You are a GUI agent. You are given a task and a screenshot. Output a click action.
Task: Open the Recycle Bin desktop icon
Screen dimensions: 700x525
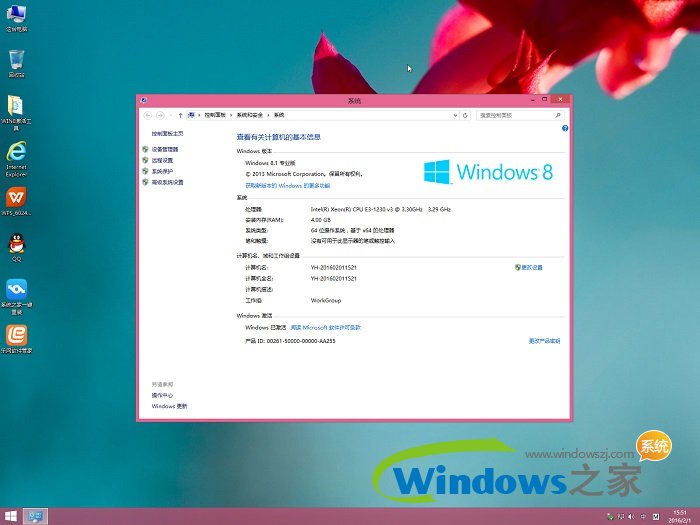[x=16, y=61]
